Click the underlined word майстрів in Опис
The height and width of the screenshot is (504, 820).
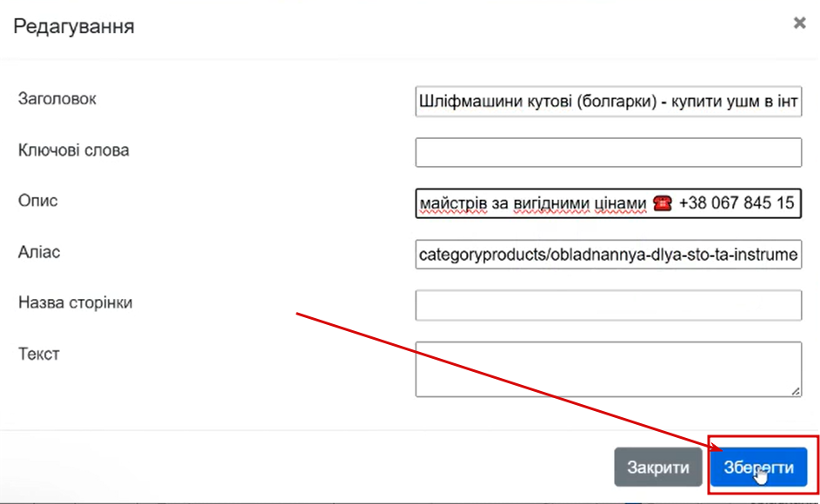[453, 203]
